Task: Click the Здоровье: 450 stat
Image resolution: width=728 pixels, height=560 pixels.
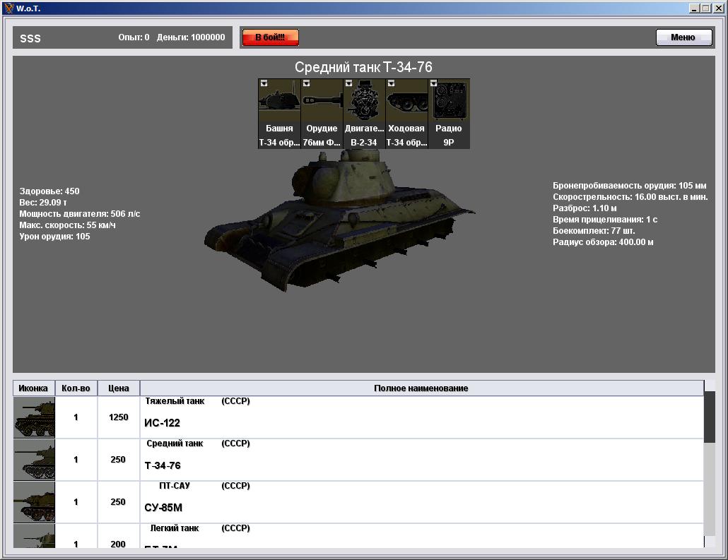Action: point(49,191)
